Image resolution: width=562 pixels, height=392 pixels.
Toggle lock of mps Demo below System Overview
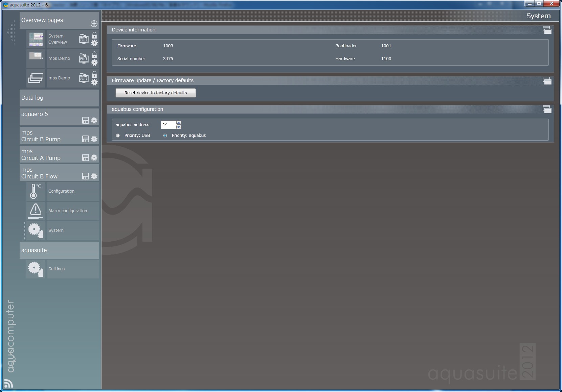94,55
